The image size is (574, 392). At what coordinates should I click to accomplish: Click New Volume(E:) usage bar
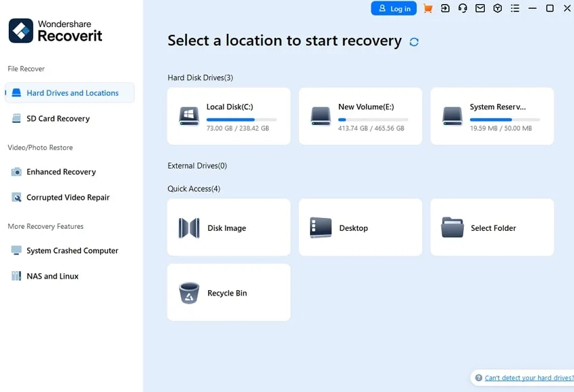pyautogui.click(x=373, y=119)
